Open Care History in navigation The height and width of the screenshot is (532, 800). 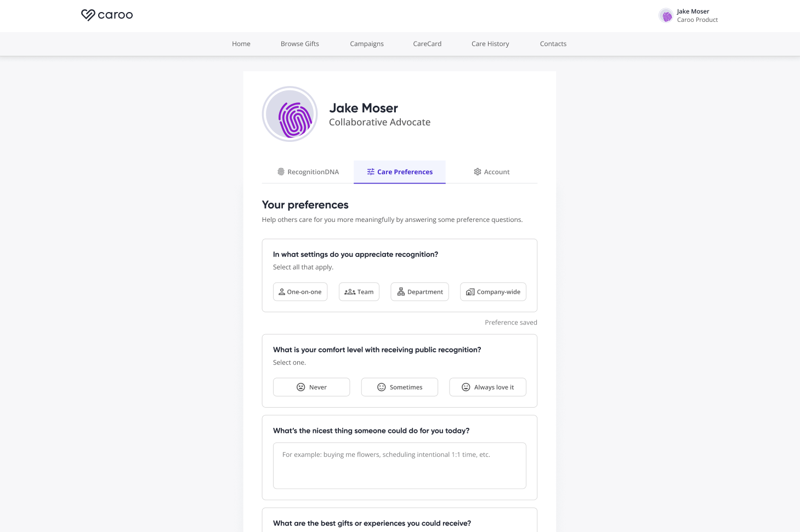490,44
